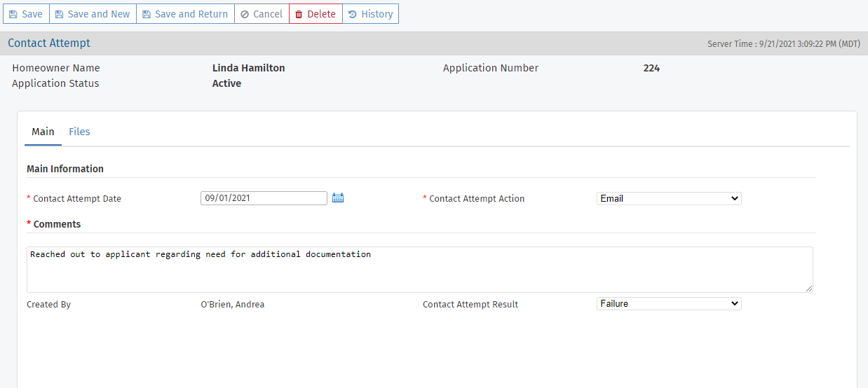868x388 pixels.
Task: Click the Contact Attempt page header title
Action: pos(49,43)
